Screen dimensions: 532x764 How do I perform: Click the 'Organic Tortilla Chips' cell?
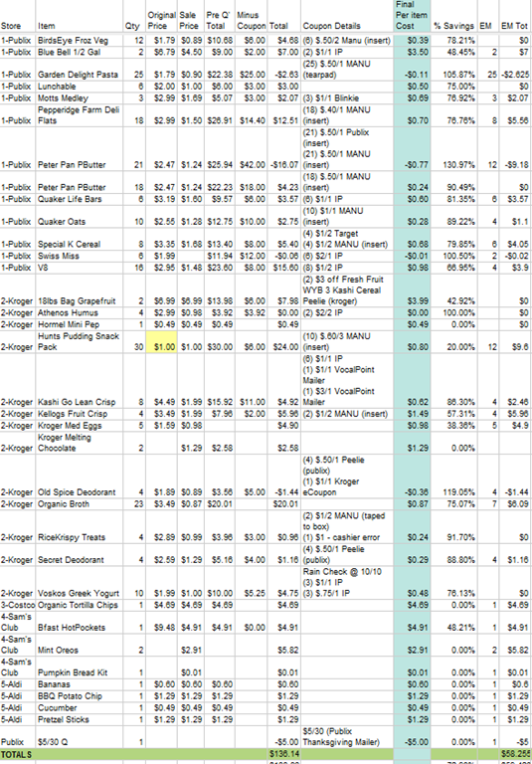80,606
